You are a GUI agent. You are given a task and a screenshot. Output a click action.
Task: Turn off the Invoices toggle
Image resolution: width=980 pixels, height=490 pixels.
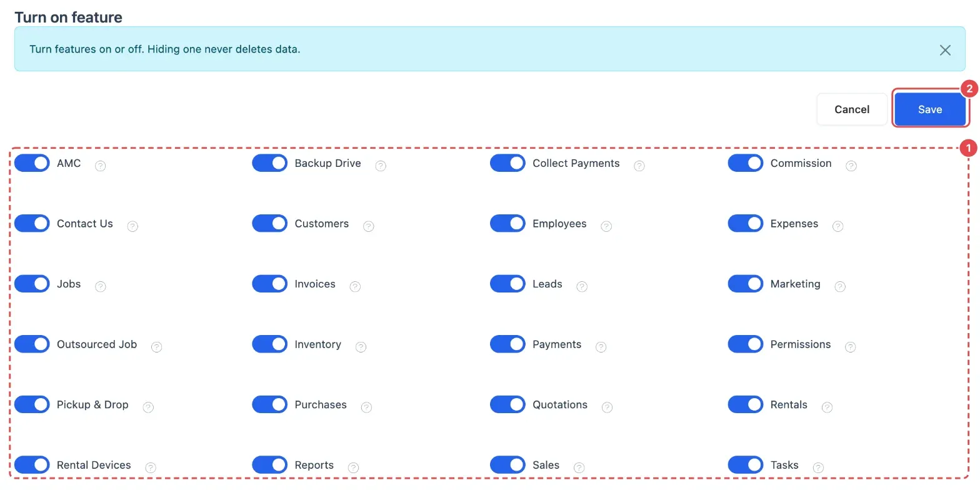click(x=270, y=284)
